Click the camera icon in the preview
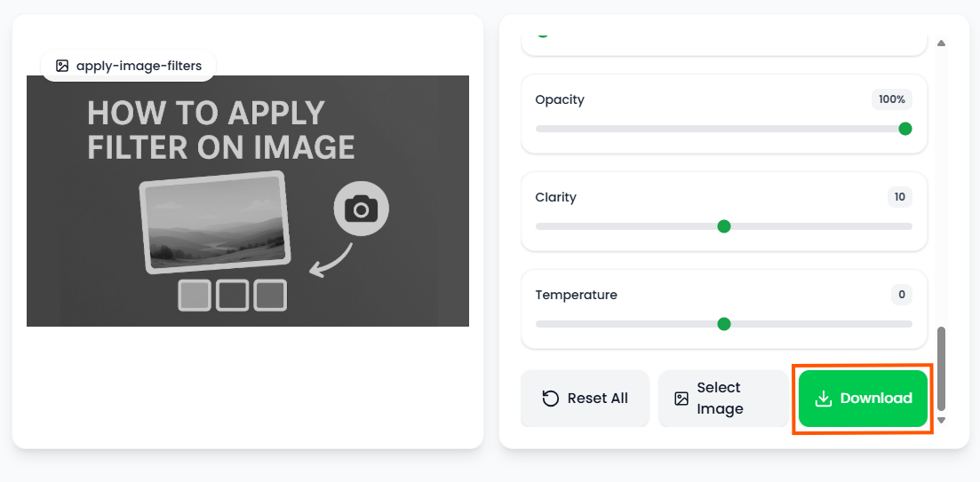 point(361,209)
